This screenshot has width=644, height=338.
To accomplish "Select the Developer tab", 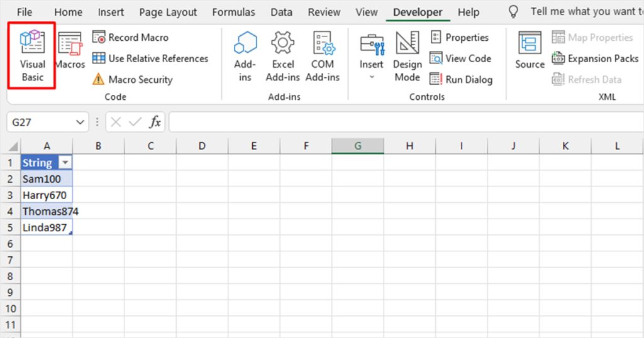I will click(x=418, y=13).
